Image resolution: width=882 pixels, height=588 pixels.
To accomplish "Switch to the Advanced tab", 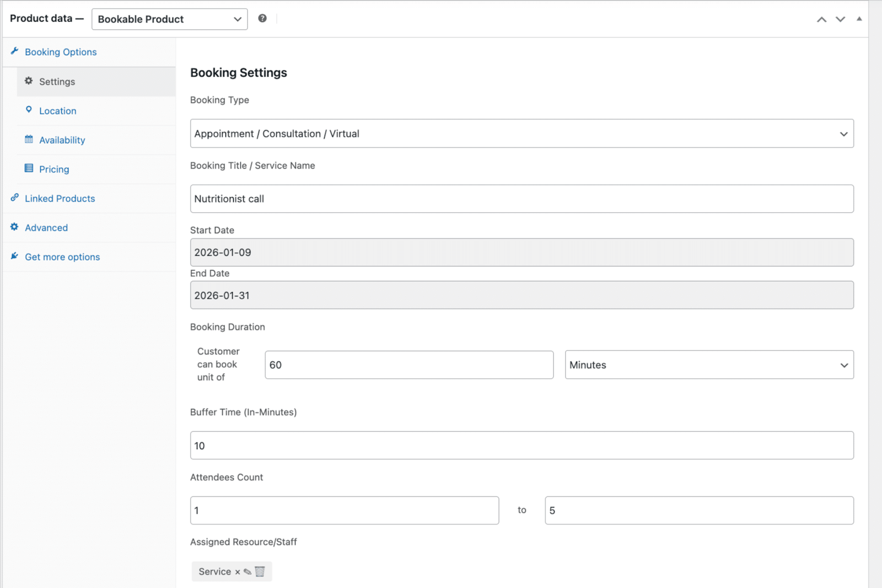I will click(x=89, y=228).
